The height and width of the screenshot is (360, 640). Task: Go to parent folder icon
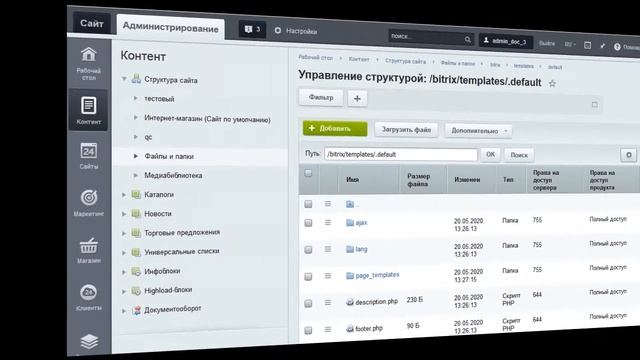350,204
